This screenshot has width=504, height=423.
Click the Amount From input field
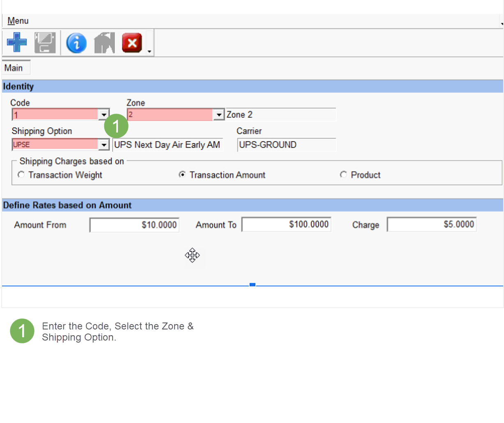pyautogui.click(x=134, y=225)
